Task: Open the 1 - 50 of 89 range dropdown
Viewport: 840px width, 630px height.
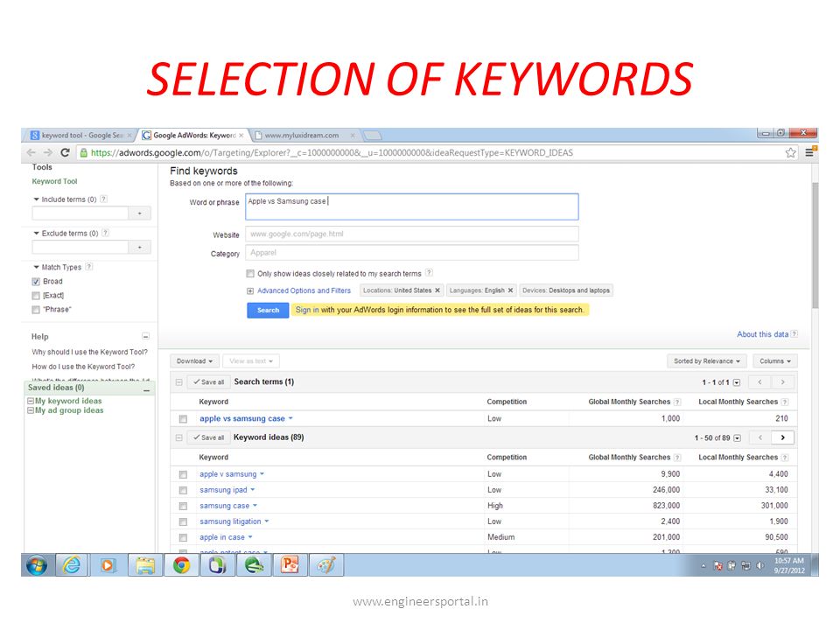Action: coord(737,438)
